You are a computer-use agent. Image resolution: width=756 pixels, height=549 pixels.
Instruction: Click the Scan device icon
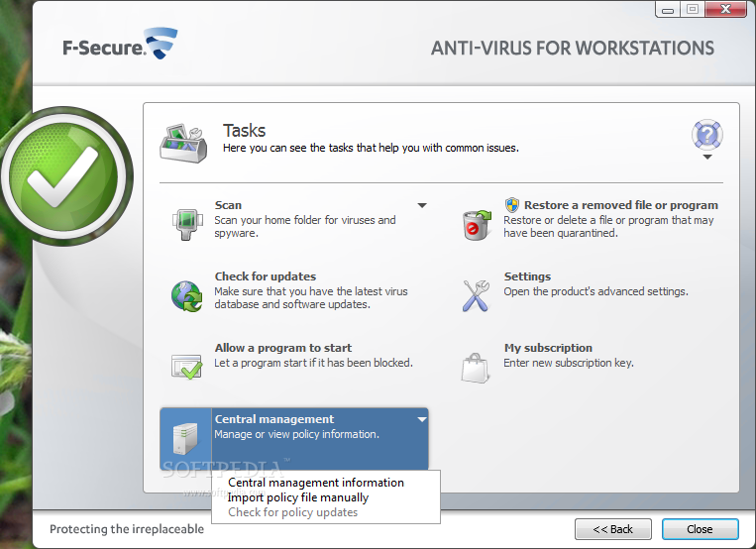(x=186, y=224)
